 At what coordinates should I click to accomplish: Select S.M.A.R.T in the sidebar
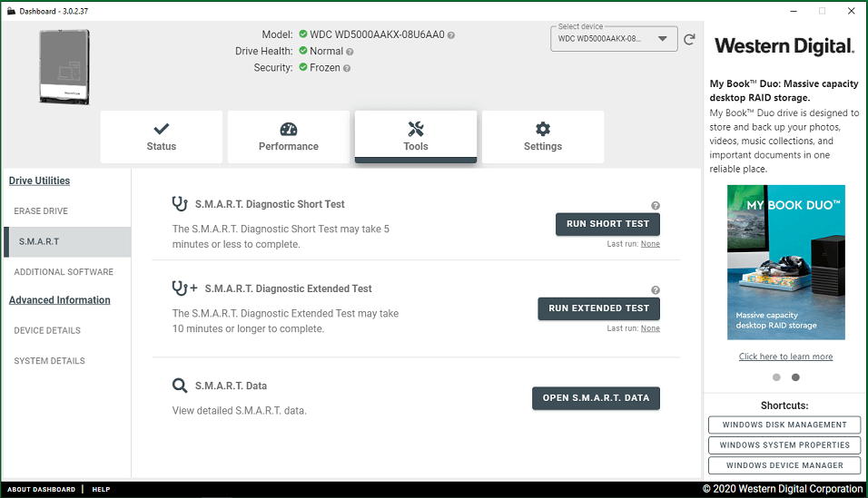coord(67,242)
